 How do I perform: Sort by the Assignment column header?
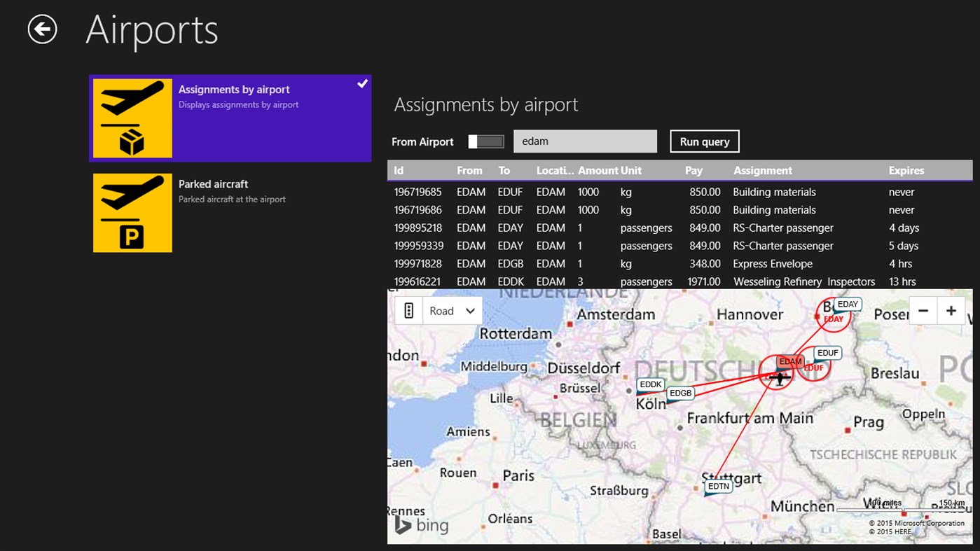[763, 170]
